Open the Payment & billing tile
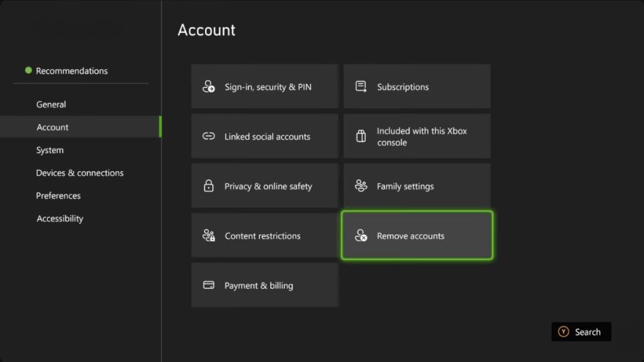The width and height of the screenshot is (644, 362). [x=265, y=285]
